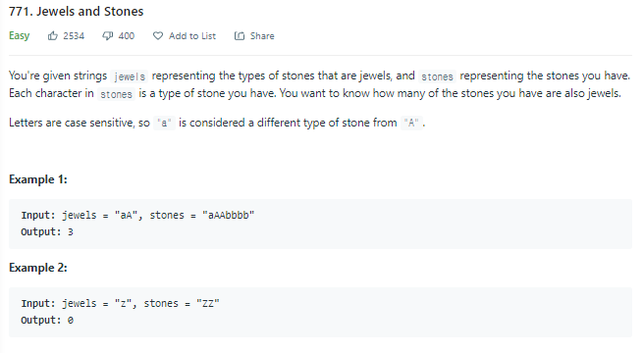Screen dimensions: 644x353
Task: Click the inline code "A" snippet
Action: pos(411,123)
